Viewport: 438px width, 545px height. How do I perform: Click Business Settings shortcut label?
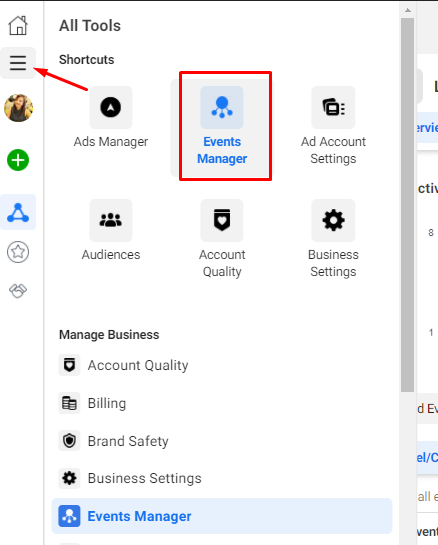tap(333, 263)
